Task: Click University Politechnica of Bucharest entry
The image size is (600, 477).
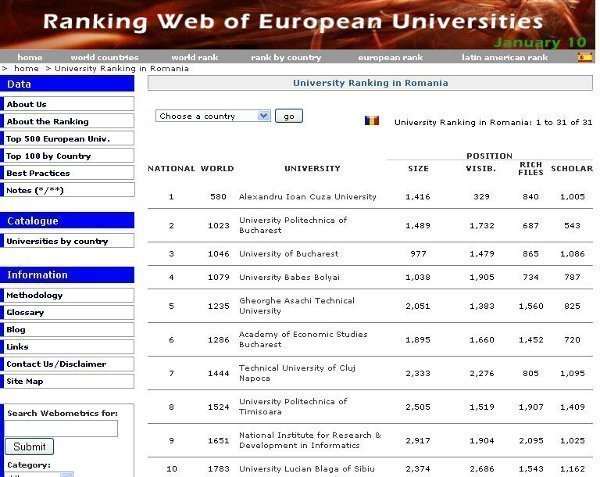Action: point(293,225)
